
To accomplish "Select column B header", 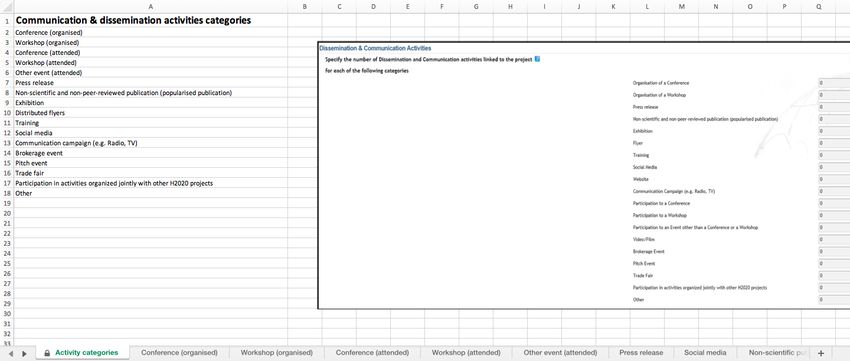I will tap(305, 7).
